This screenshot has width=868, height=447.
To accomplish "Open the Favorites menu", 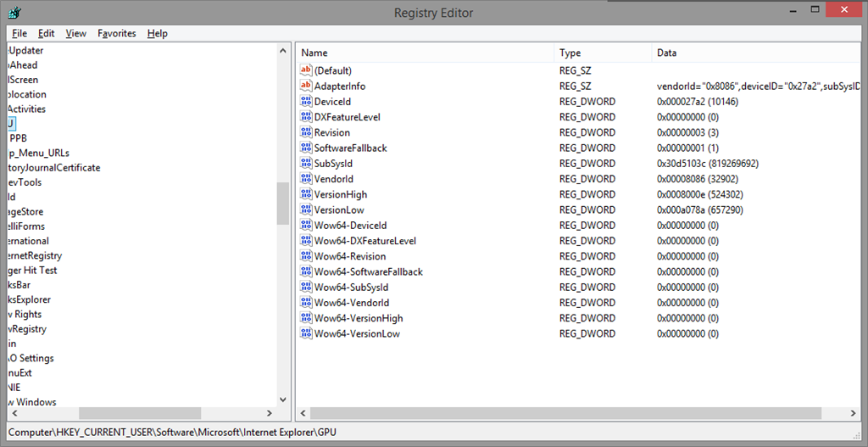I will pyautogui.click(x=117, y=33).
